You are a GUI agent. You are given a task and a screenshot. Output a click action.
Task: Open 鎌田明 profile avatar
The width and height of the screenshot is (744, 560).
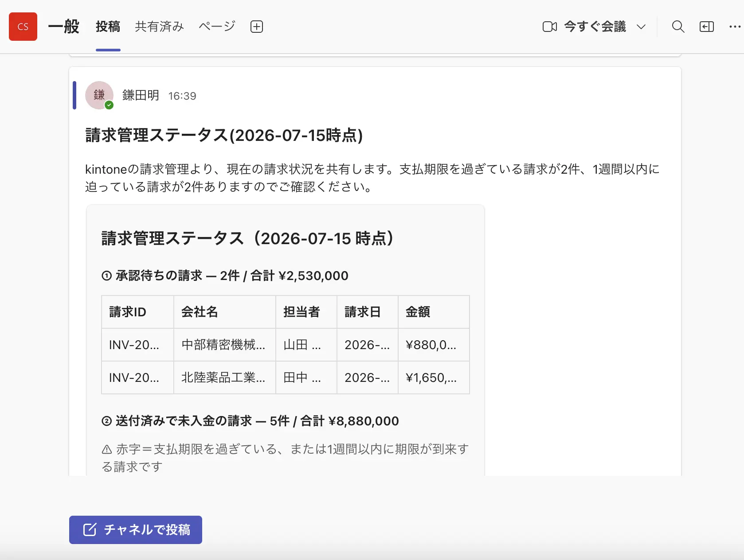coord(99,95)
